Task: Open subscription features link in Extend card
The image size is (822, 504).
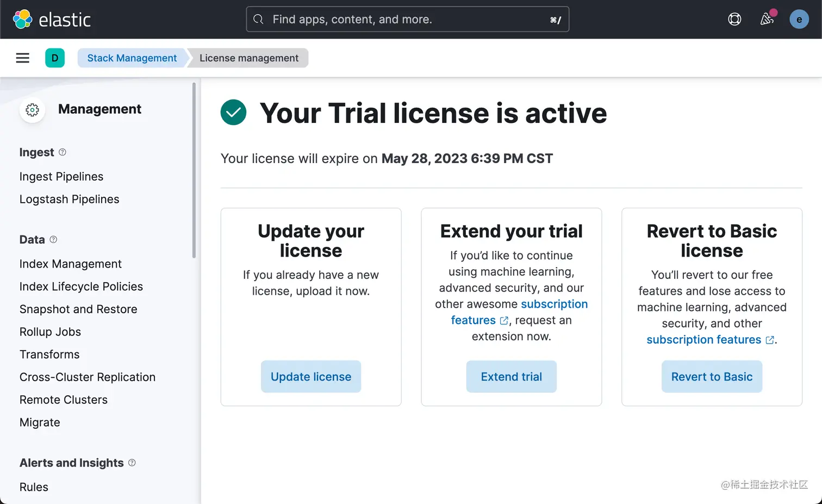Action: (x=554, y=304)
